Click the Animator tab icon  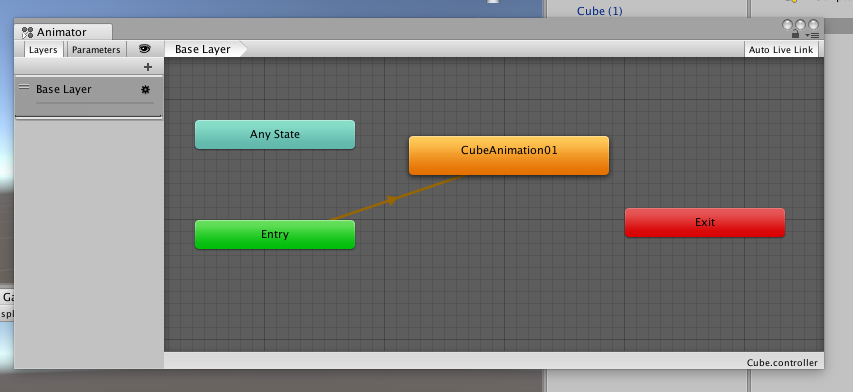pyautogui.click(x=28, y=33)
